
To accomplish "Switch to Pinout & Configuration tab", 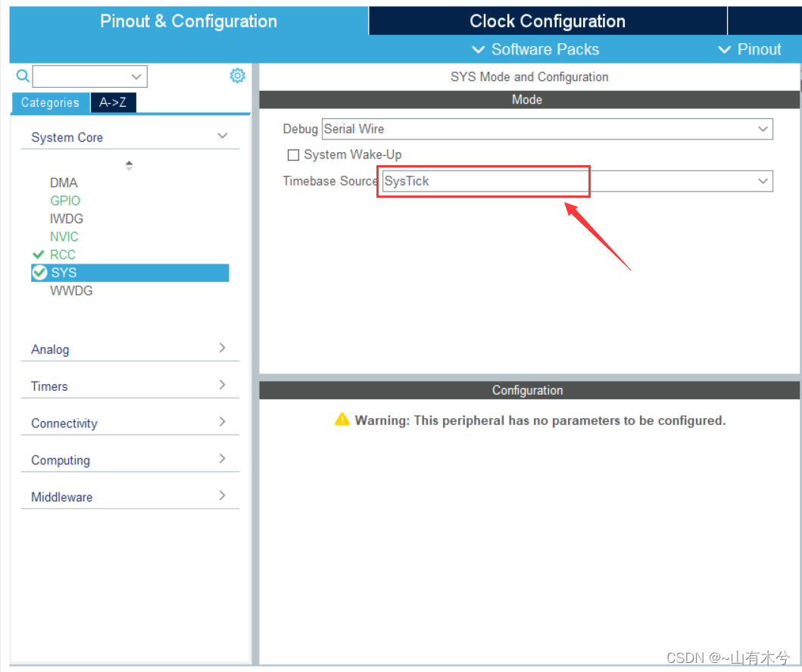I will (189, 21).
